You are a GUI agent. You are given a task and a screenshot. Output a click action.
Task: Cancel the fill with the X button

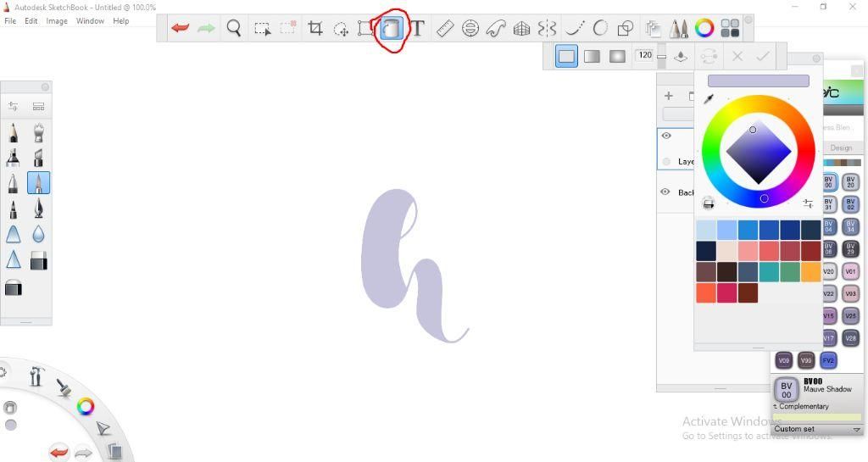[x=737, y=57]
